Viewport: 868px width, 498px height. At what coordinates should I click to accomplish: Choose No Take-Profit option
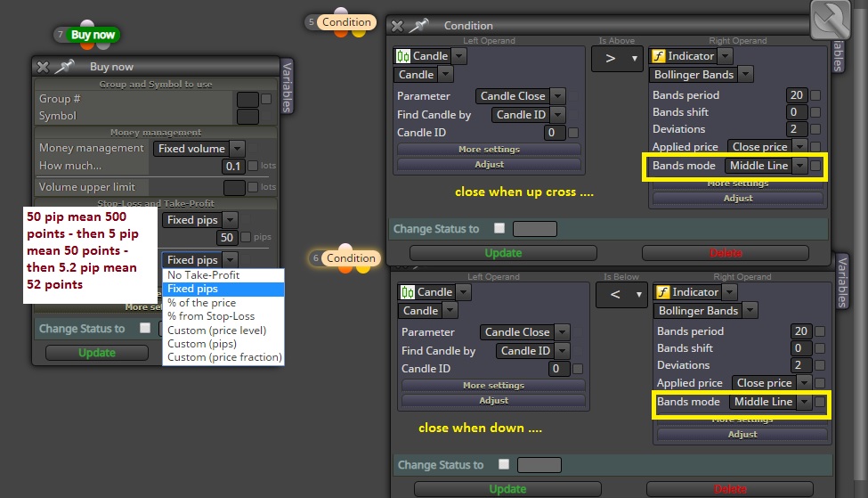[x=223, y=275]
